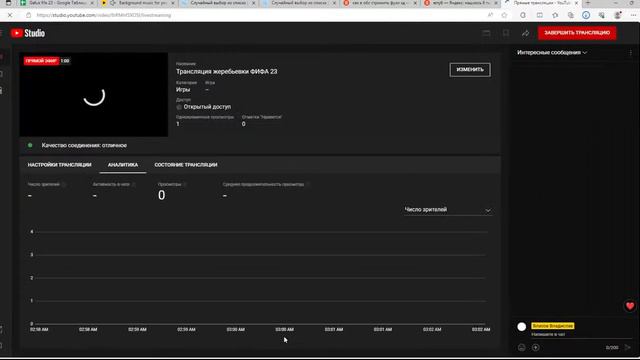Switch to the как в обс стримить tab
The width and height of the screenshot is (640, 360).
pos(380,3)
